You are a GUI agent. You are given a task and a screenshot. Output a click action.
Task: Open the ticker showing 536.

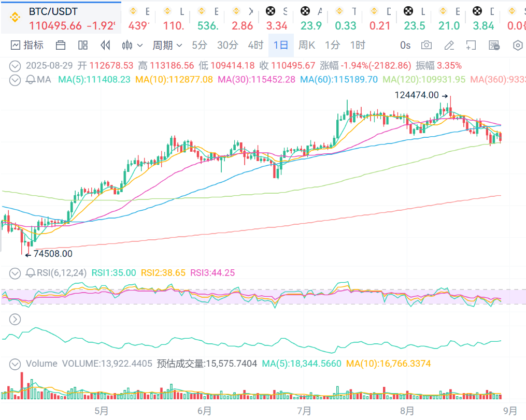[208, 19]
